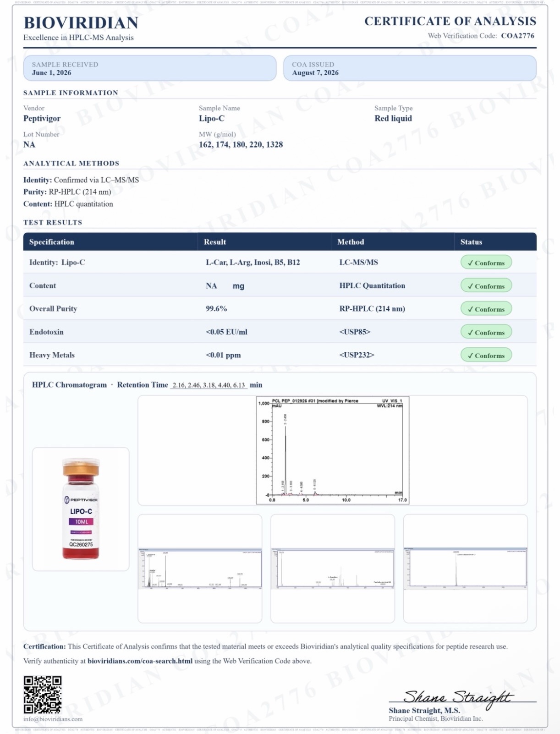Click the ANALYTICAL METHODS section heading
560x734 pixels.
pyautogui.click(x=71, y=163)
